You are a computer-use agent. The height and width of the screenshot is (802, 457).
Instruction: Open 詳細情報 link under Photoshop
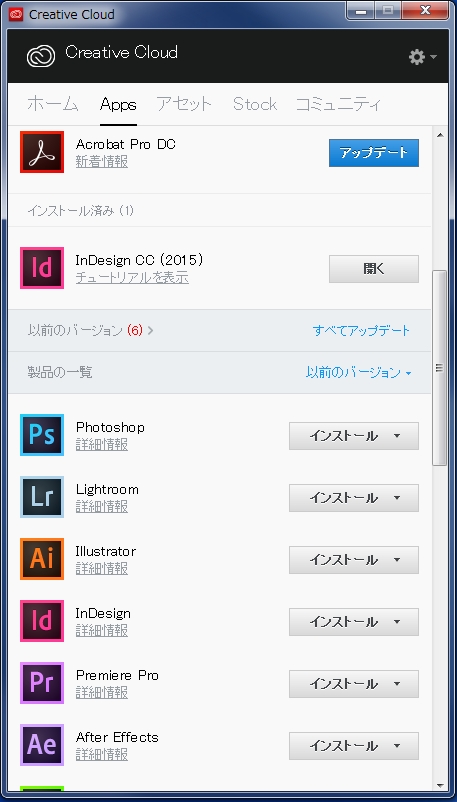click(x=102, y=444)
